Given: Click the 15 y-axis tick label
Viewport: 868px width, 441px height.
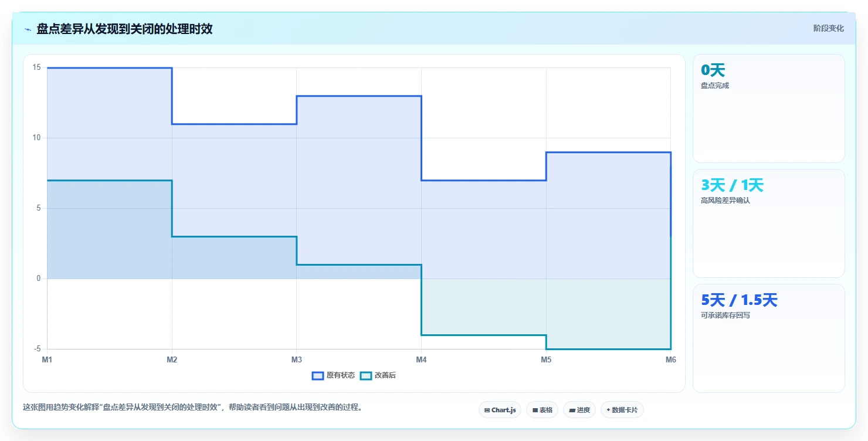Looking at the screenshot, I should click(36, 67).
